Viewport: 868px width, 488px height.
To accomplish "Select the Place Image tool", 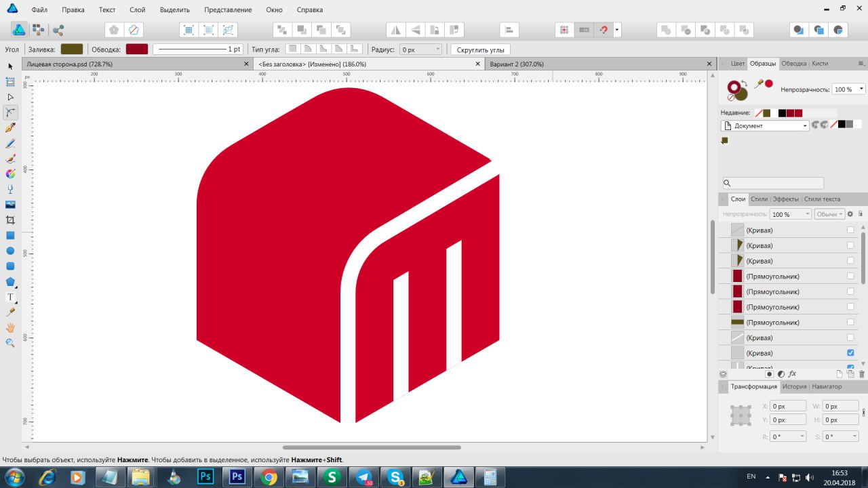I will tap(10, 205).
